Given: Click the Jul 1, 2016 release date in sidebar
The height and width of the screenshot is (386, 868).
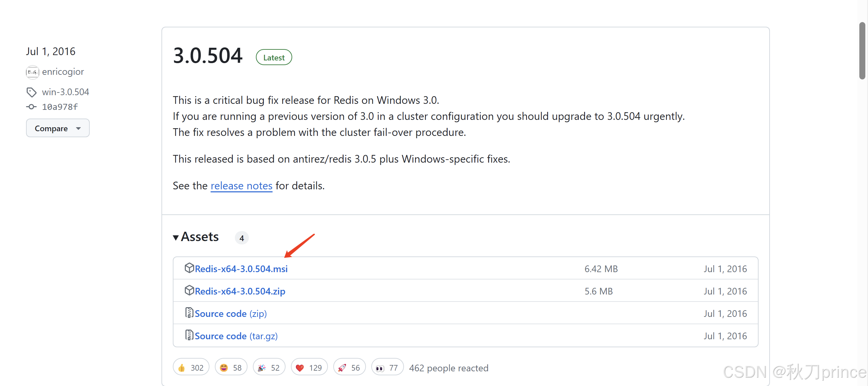Looking at the screenshot, I should tap(51, 51).
